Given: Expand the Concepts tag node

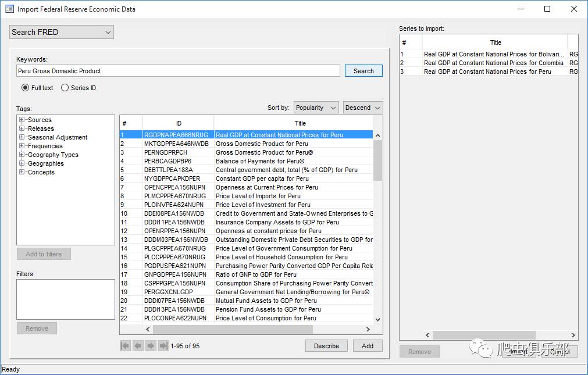Looking at the screenshot, I should pos(22,172).
